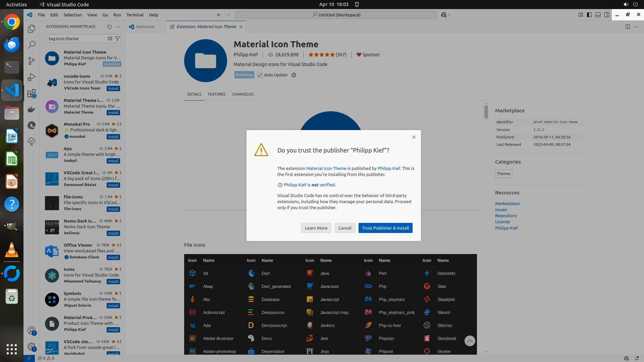Screen dimensions: 644x362
Task: Open the Search view icon
Action: [x=32, y=45]
